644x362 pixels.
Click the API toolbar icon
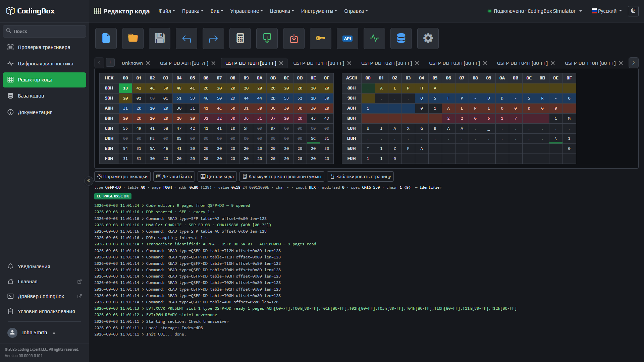[347, 39]
